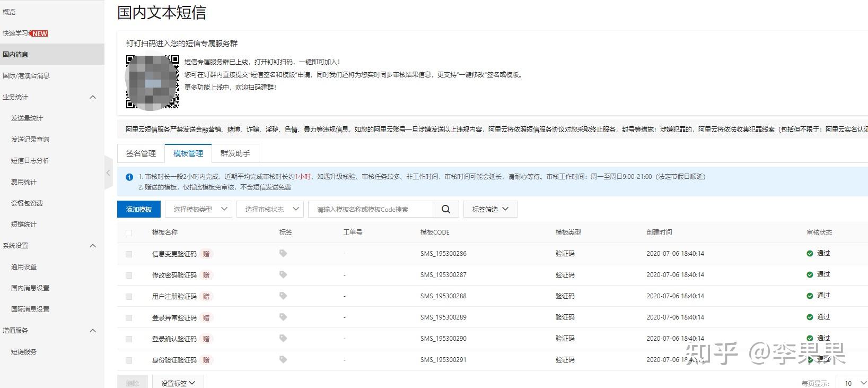The image size is (868, 388).
Task: Click green approved icon for SMS_195300289
Action: pos(810,317)
